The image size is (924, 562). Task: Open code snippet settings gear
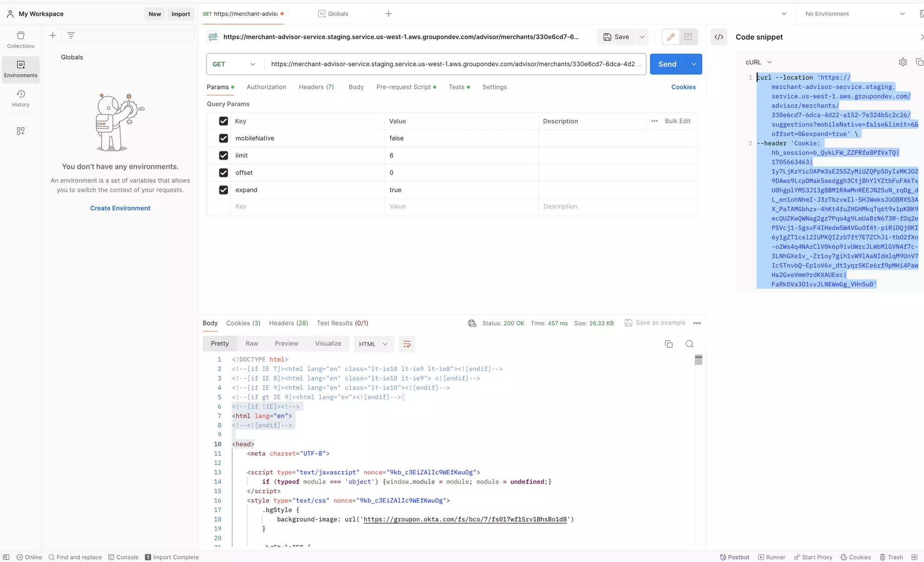[902, 62]
